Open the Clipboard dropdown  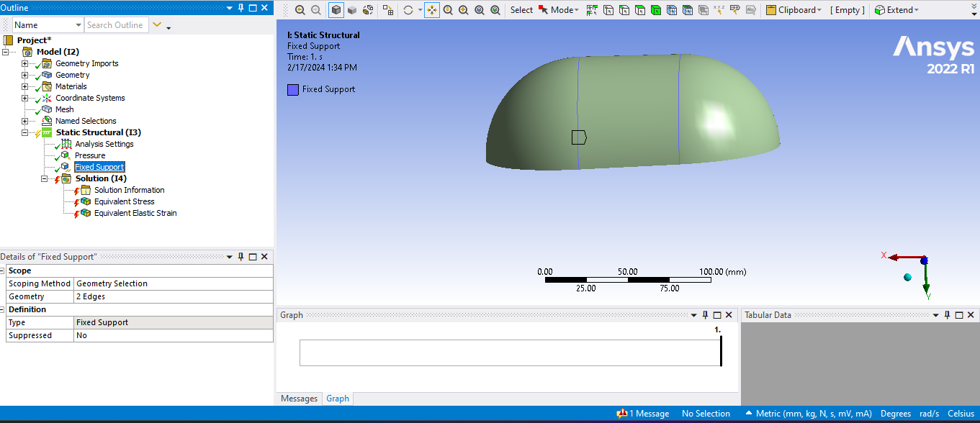pos(794,10)
